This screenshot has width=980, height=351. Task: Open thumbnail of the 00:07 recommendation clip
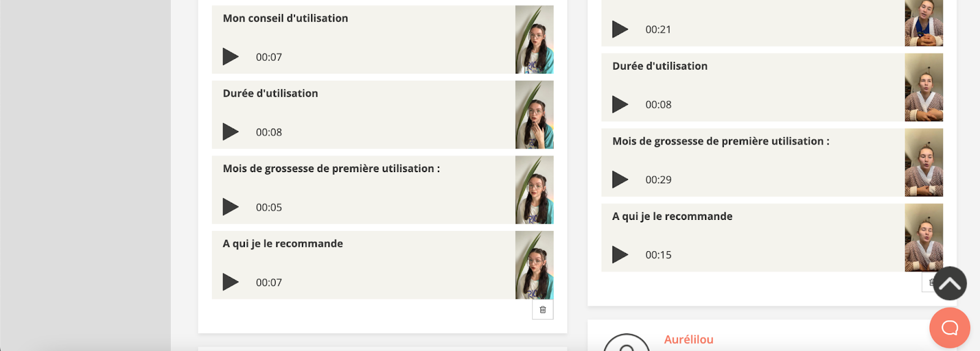click(x=534, y=265)
